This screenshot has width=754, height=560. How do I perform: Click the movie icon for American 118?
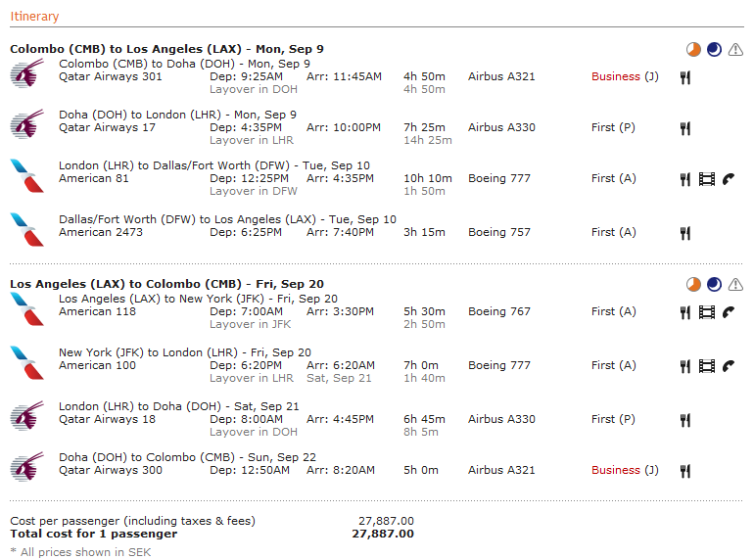tap(707, 312)
